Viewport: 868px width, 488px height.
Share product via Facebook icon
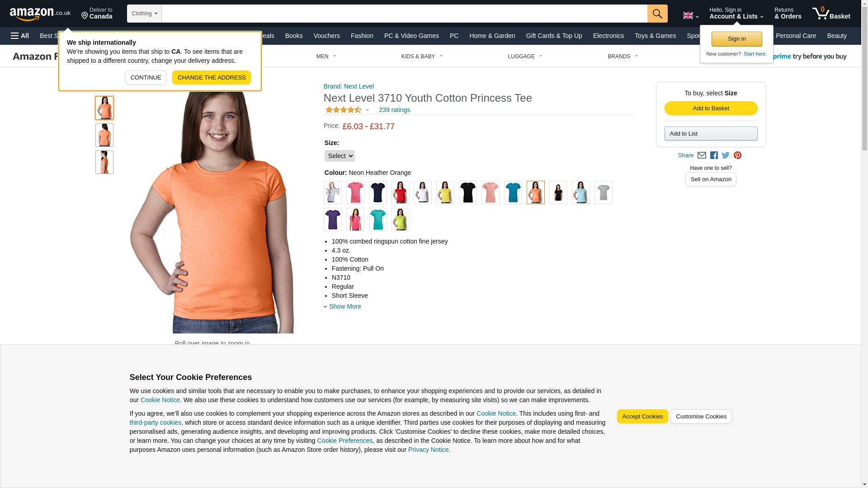(714, 155)
